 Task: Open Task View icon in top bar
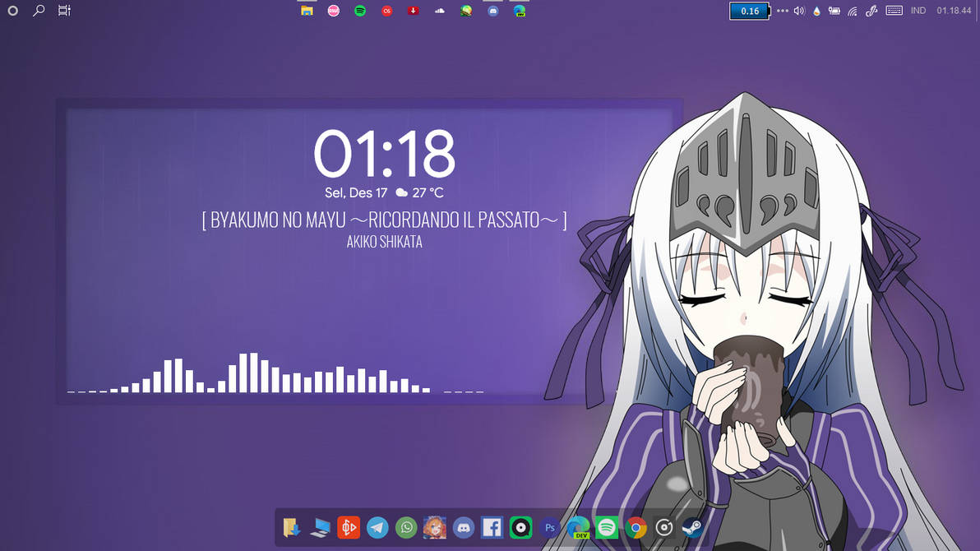pyautogui.click(x=64, y=11)
